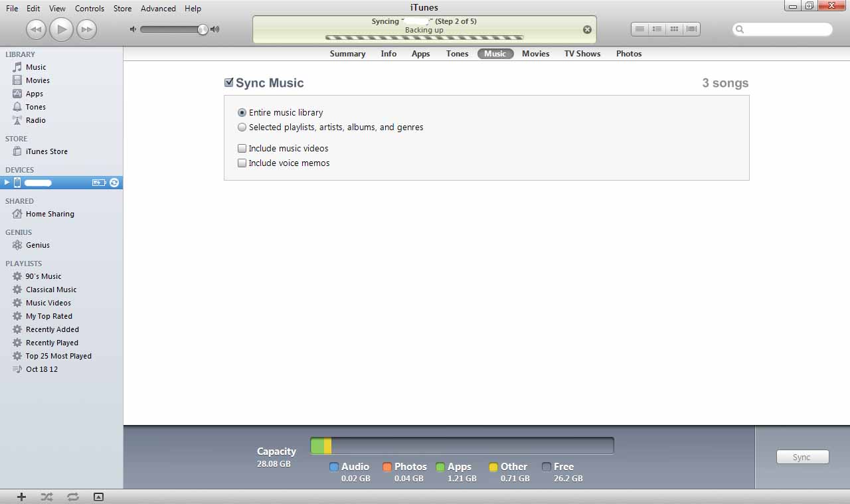Click the search field
This screenshot has height=504, width=850.
pos(782,29)
